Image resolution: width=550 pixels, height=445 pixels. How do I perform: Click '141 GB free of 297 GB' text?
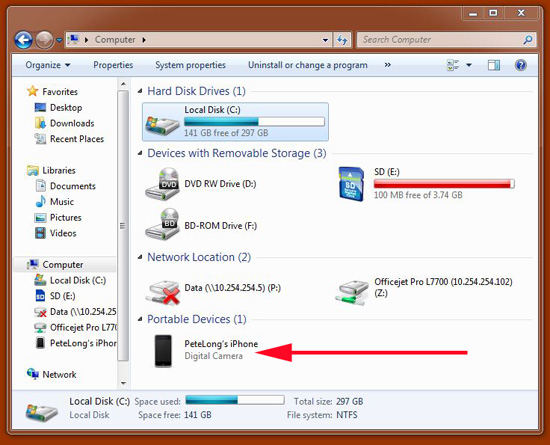point(226,133)
